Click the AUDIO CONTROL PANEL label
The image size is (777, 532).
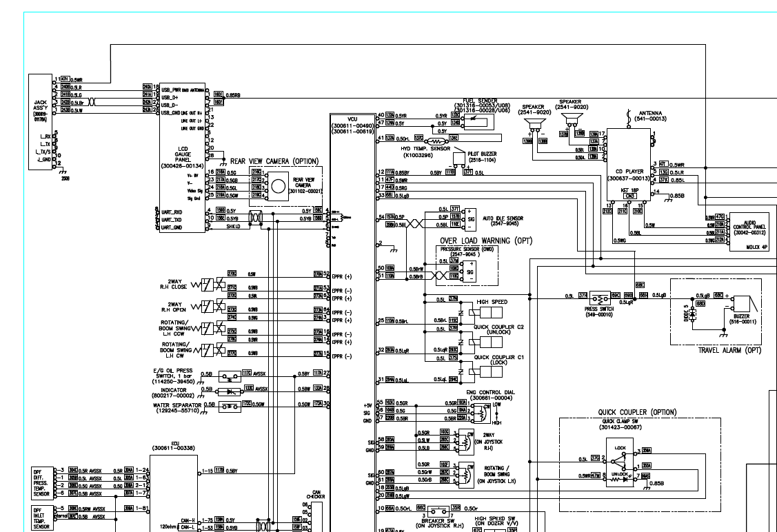pyautogui.click(x=749, y=227)
